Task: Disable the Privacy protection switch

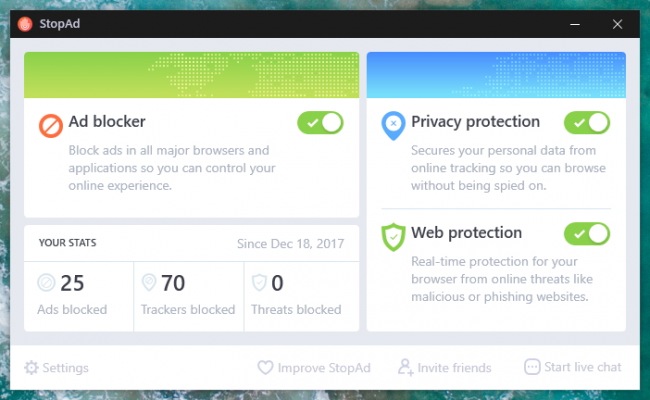Action: [x=587, y=123]
